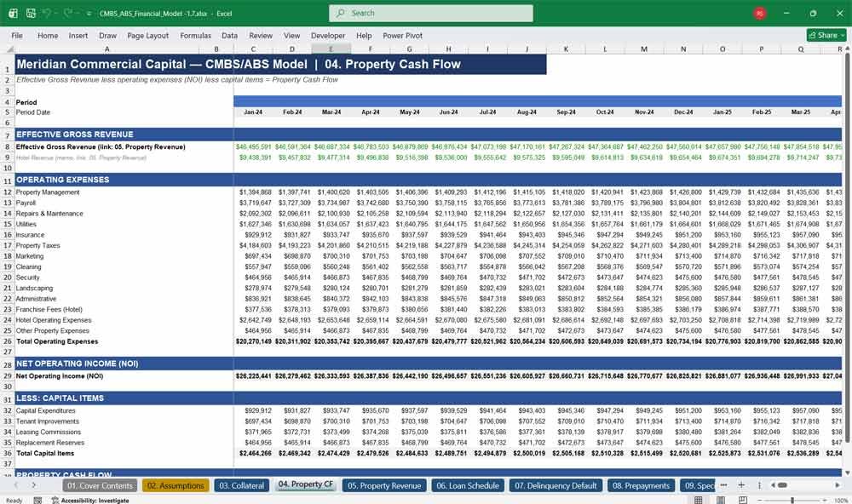Screen dimensions: 852x504
Task: Click the previous sheet navigation arrow
Action: [17, 485]
